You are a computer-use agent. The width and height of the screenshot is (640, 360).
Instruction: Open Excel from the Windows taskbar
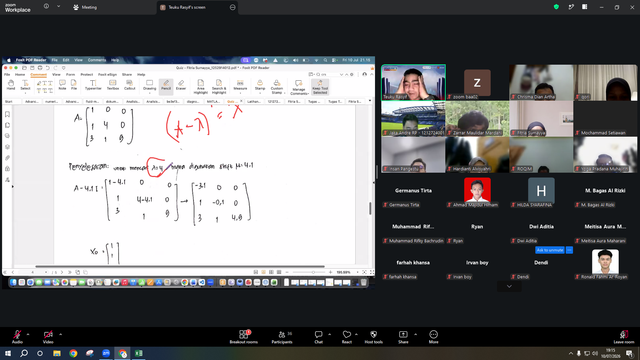point(139,353)
